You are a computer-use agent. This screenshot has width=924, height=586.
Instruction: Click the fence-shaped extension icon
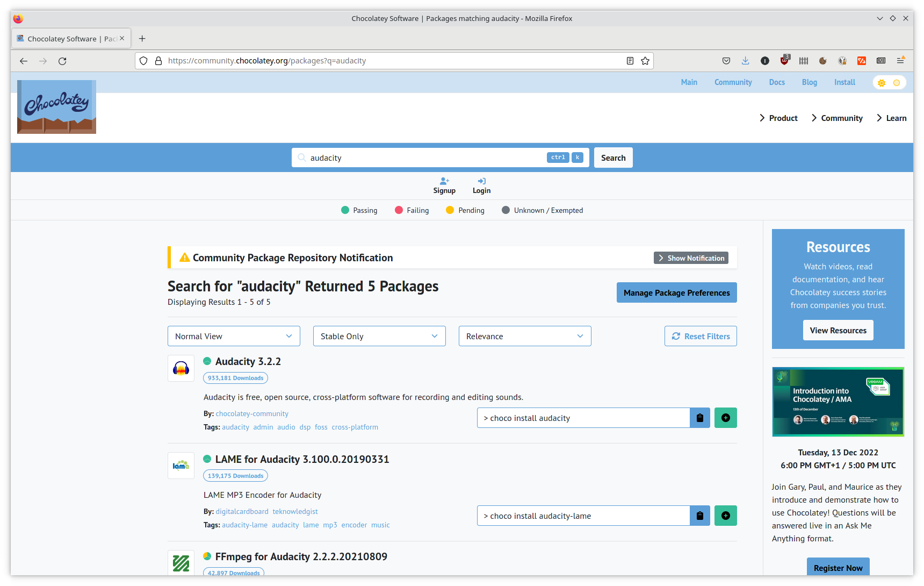pos(804,61)
